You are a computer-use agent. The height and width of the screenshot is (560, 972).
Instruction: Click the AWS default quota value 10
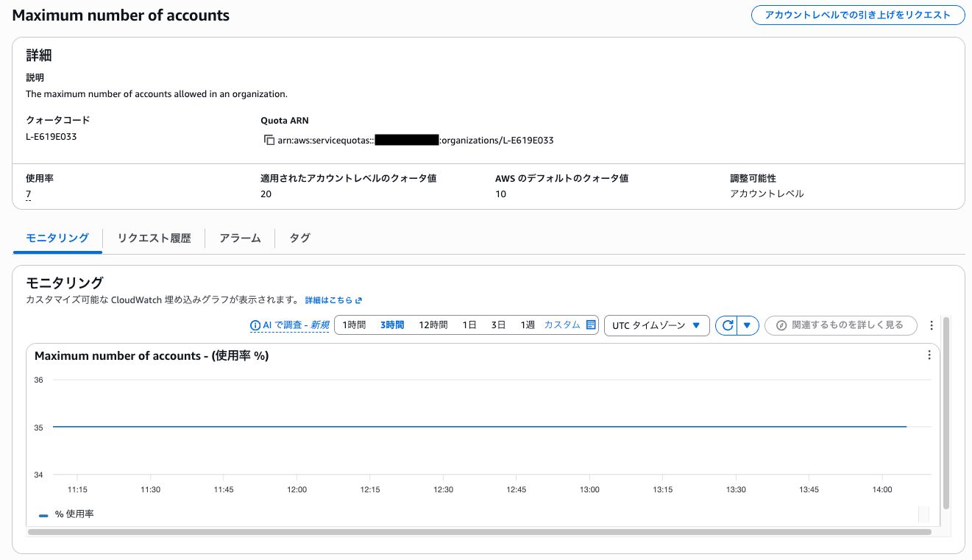[501, 194]
